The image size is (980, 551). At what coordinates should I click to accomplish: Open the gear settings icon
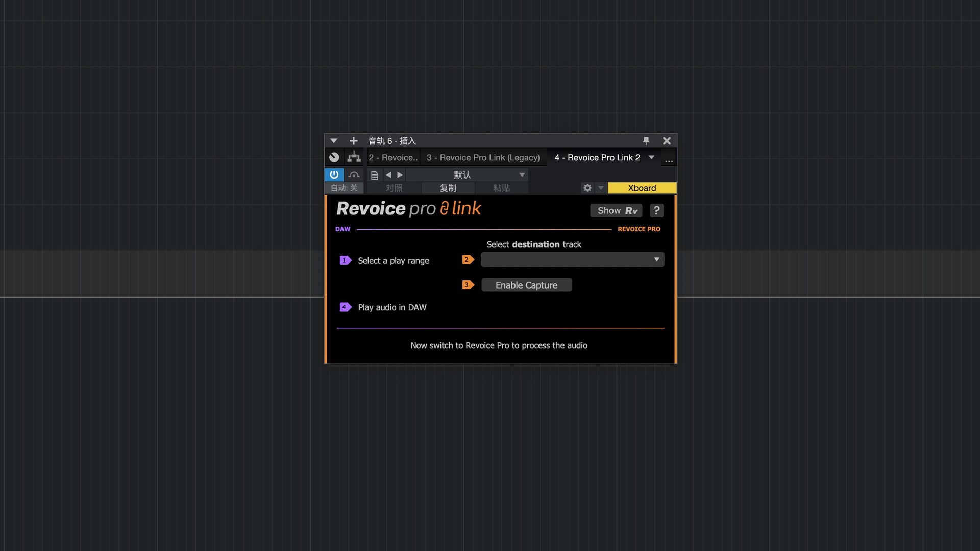click(587, 188)
